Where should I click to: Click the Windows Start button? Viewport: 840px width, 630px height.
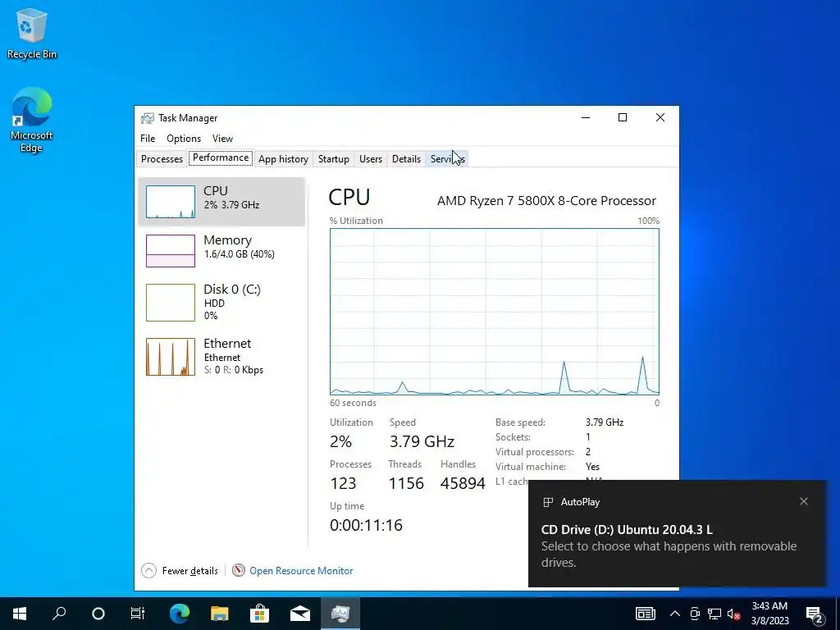[20, 614]
